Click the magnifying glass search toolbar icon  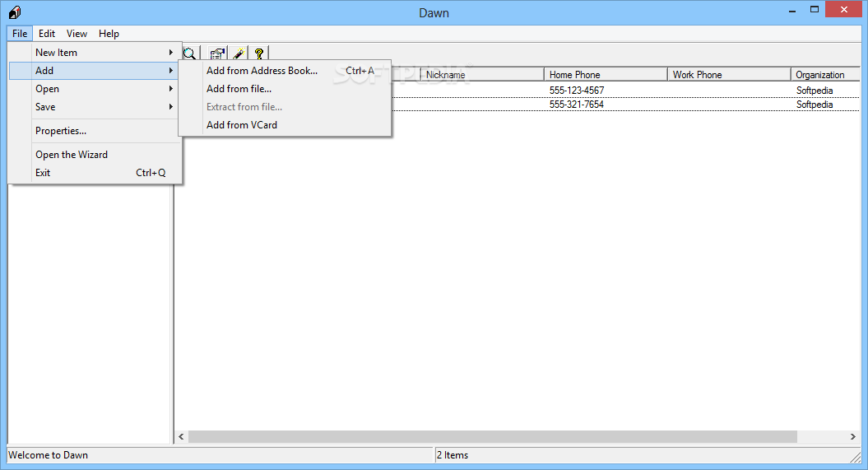190,54
